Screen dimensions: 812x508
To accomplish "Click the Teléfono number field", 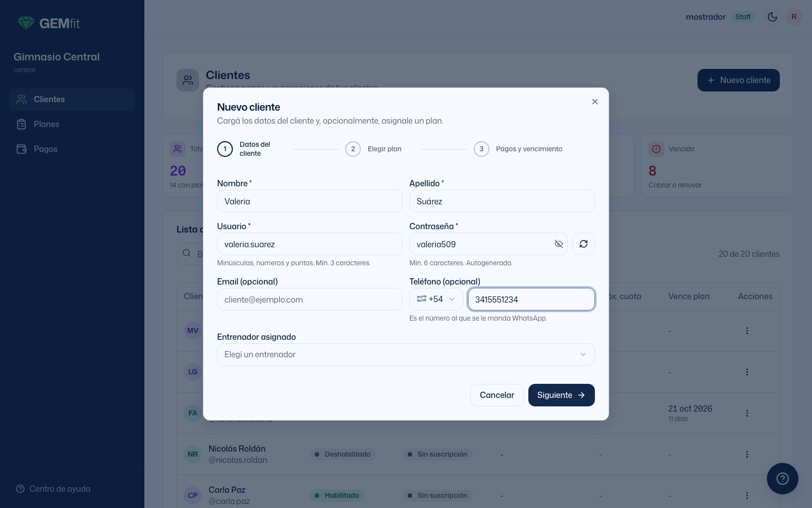I will click(531, 299).
